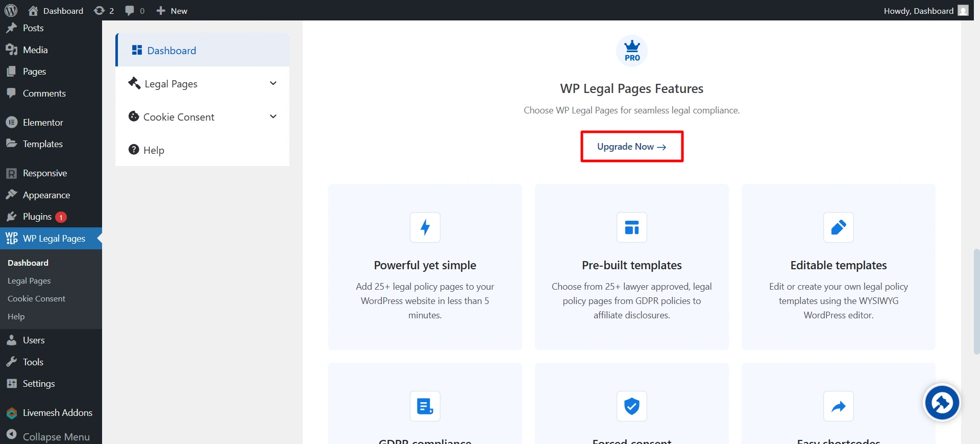Click the shield checkmark icon
This screenshot has height=444, width=980.
[x=632, y=406]
